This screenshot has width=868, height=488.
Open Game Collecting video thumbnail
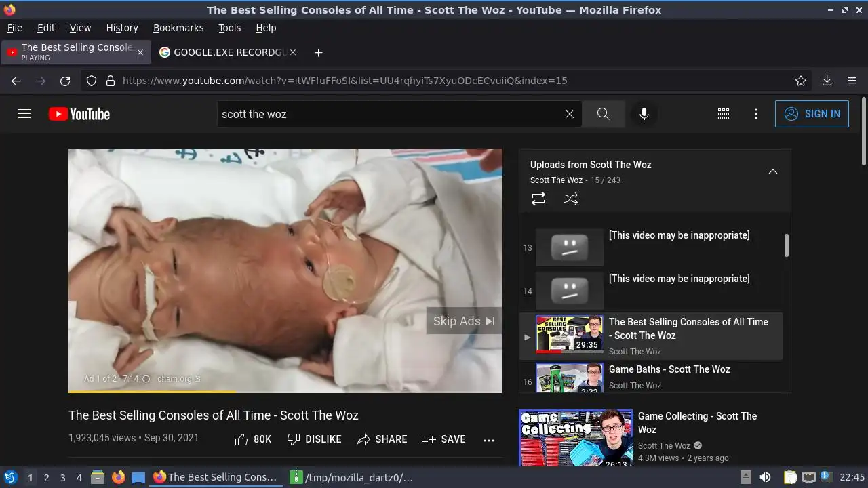(576, 438)
